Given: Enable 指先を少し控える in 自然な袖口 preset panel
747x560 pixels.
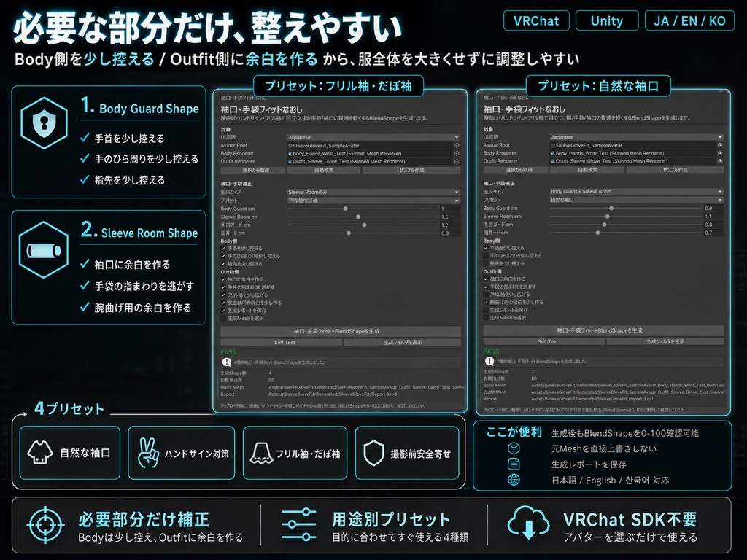Looking at the screenshot, I should (486, 262).
